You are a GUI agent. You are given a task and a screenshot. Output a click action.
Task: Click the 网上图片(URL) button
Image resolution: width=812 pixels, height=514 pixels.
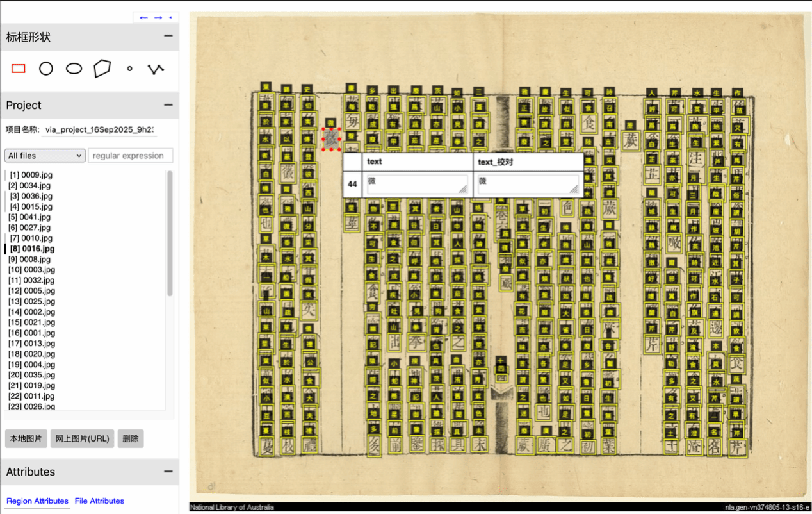tap(83, 439)
